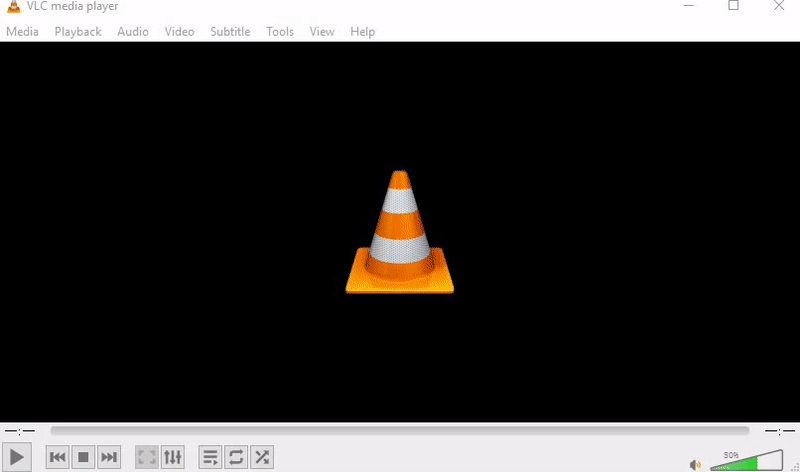Image resolution: width=800 pixels, height=472 pixels.
Task: Open the Audio menu
Action: click(x=133, y=32)
